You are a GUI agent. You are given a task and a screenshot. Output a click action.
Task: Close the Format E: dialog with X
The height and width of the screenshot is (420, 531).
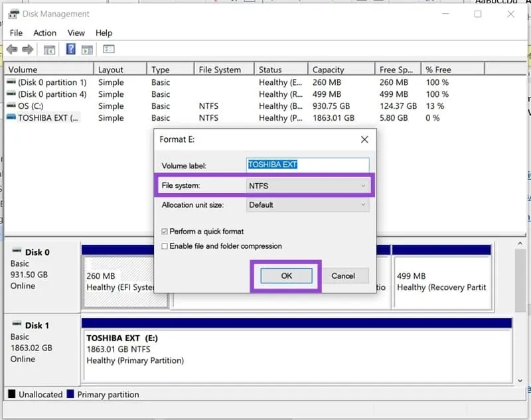(364, 139)
